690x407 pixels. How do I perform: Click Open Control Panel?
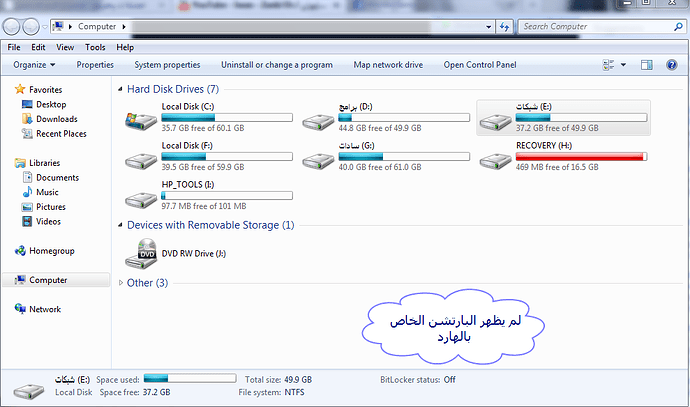coord(480,65)
